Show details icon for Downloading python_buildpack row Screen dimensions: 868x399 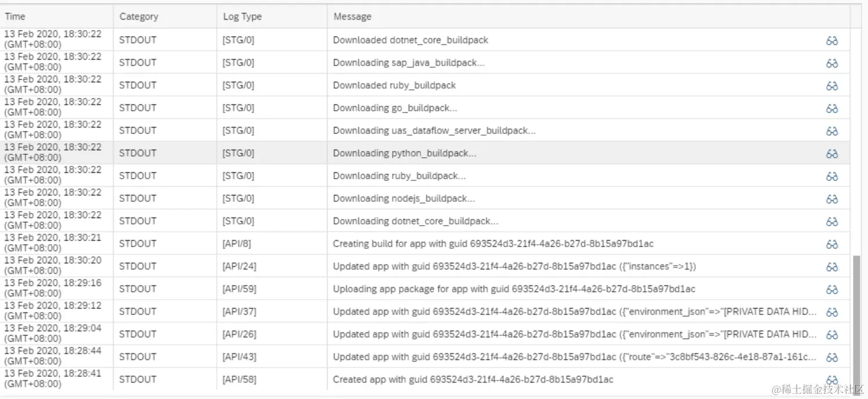coord(832,154)
